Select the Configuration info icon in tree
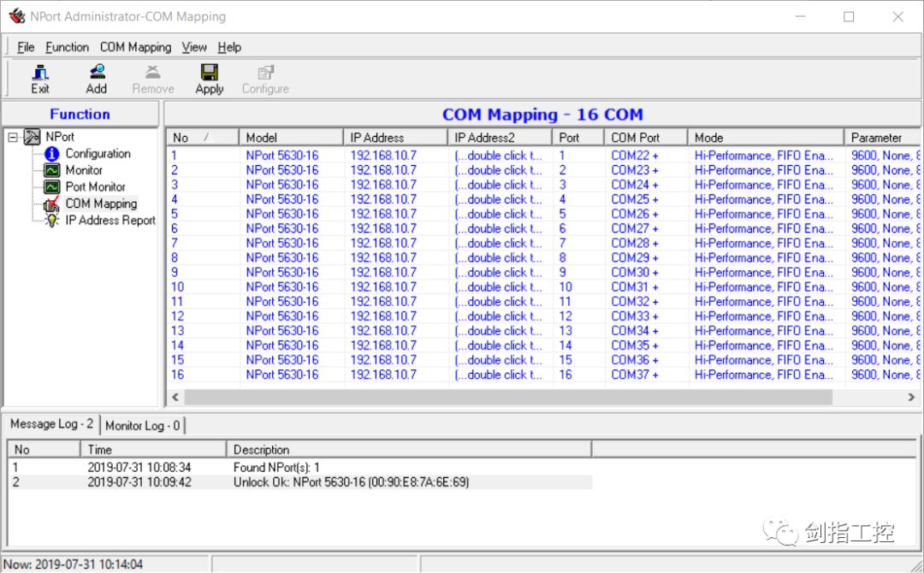The width and height of the screenshot is (924, 573). 52,154
